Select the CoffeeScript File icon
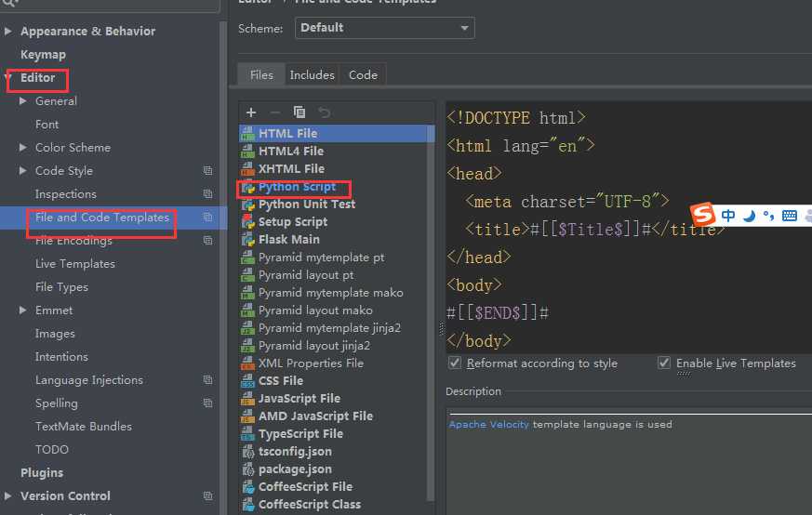 248,486
